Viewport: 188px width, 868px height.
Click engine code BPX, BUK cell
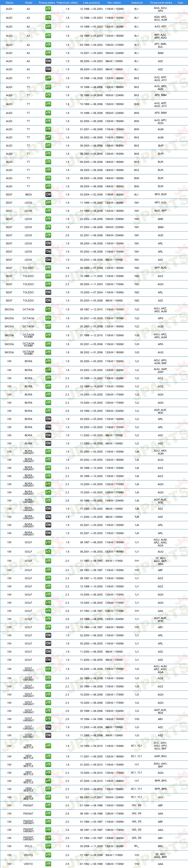pos(161,195)
